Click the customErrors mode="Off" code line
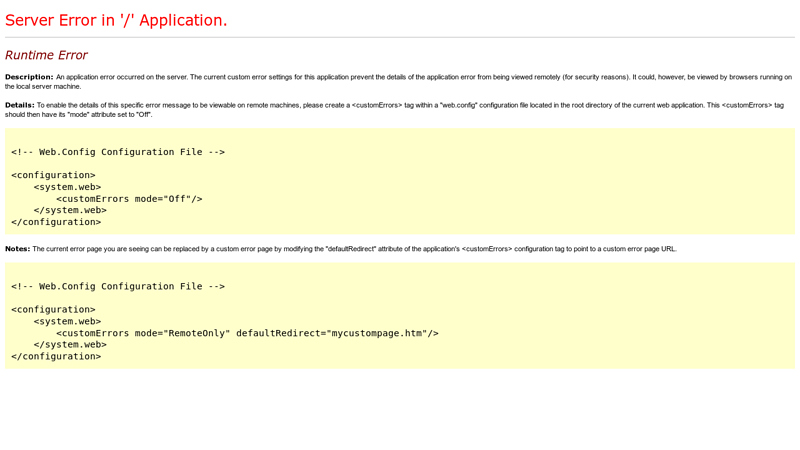Screen dimensions: 800x450 129,199
